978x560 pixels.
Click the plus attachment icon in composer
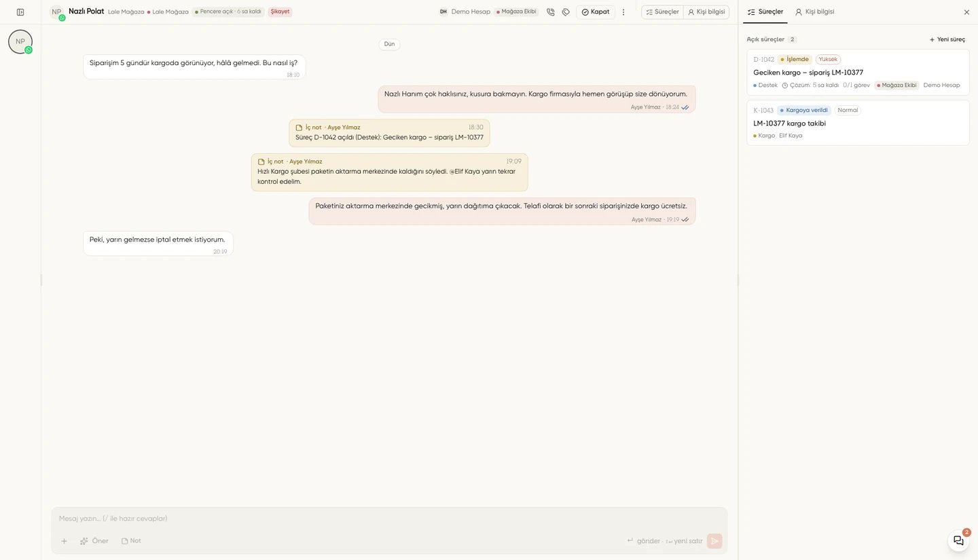pos(65,541)
